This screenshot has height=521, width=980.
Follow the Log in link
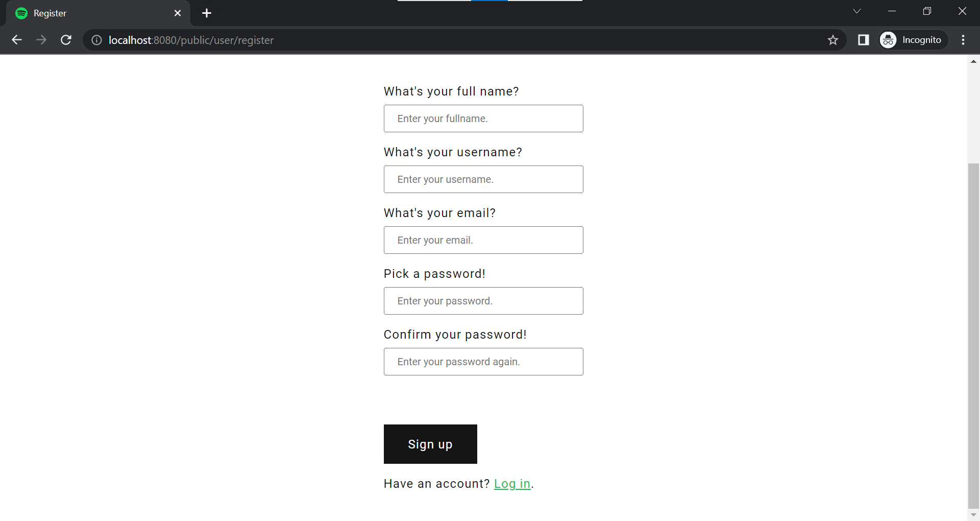pyautogui.click(x=512, y=484)
